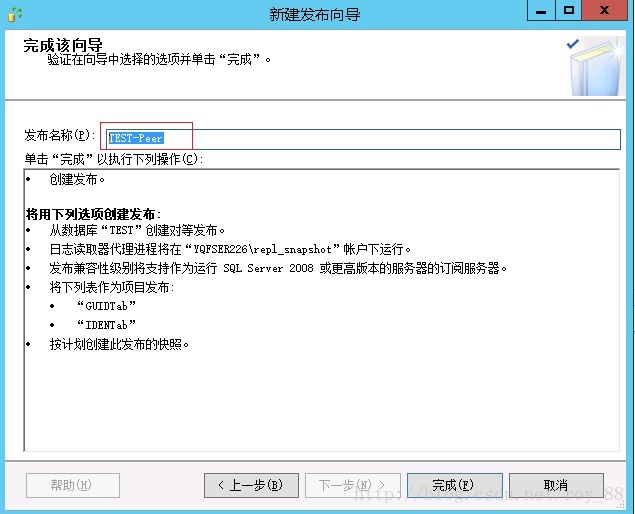Click the wizard icon in the title bar
635x514 pixels.
coord(15,14)
